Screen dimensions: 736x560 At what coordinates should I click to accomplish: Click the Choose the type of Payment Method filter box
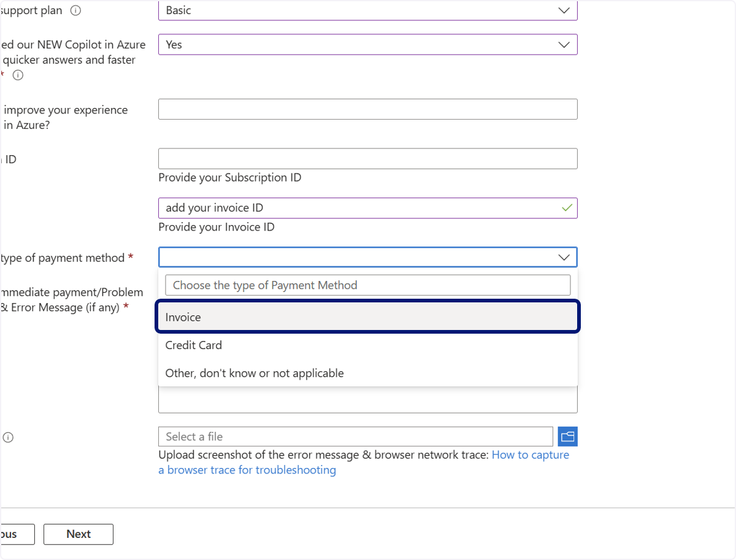(x=367, y=285)
